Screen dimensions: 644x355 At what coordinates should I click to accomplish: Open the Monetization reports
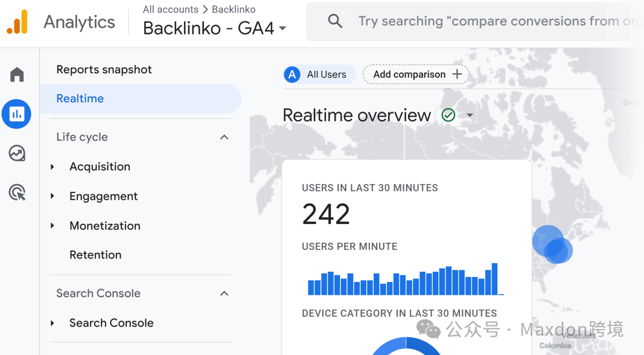105,226
